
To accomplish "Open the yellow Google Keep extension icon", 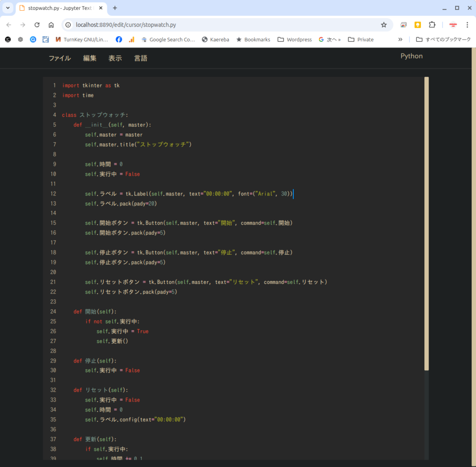I will tap(418, 25).
